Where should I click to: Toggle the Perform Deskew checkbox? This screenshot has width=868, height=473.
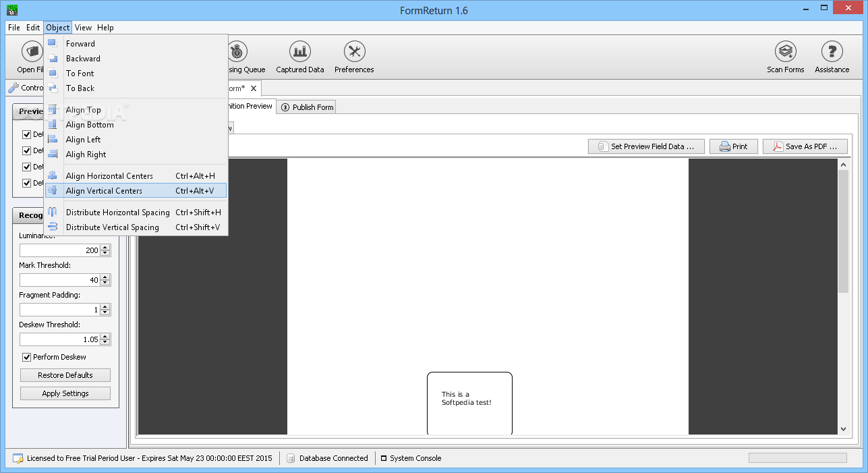pyautogui.click(x=27, y=357)
